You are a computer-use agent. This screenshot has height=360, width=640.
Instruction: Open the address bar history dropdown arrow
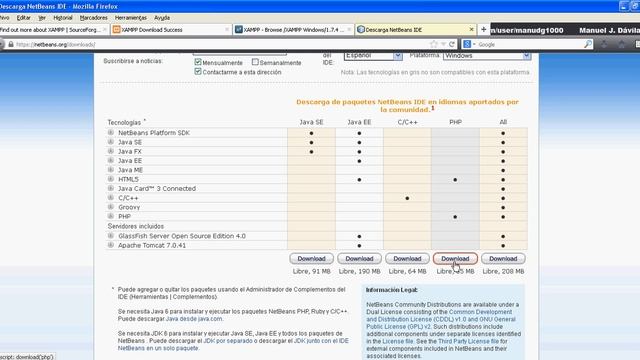(x=443, y=44)
